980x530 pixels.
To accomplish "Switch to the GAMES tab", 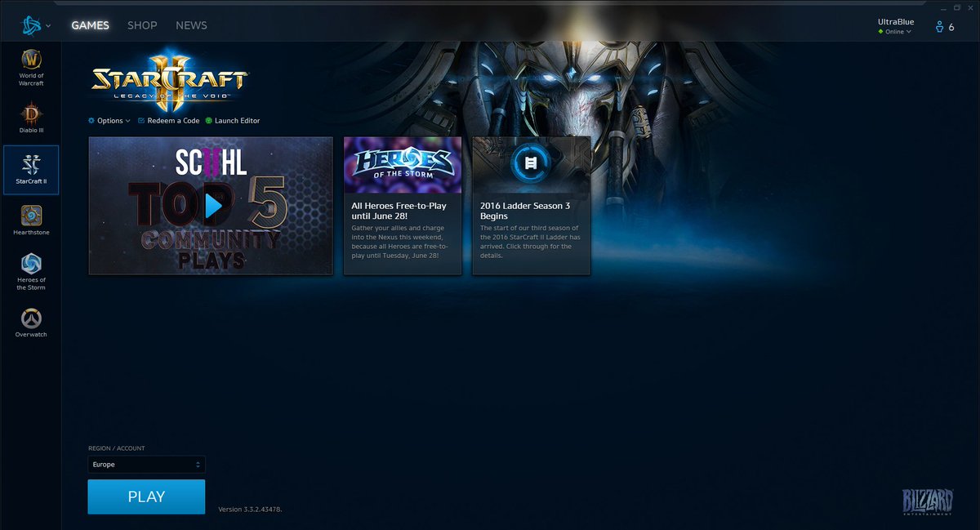I will click(90, 25).
